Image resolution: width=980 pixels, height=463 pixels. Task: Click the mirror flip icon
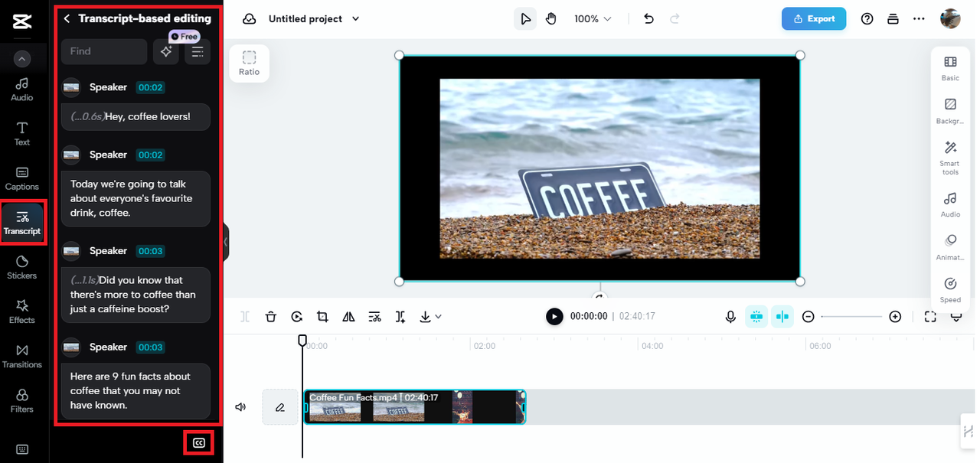click(348, 317)
